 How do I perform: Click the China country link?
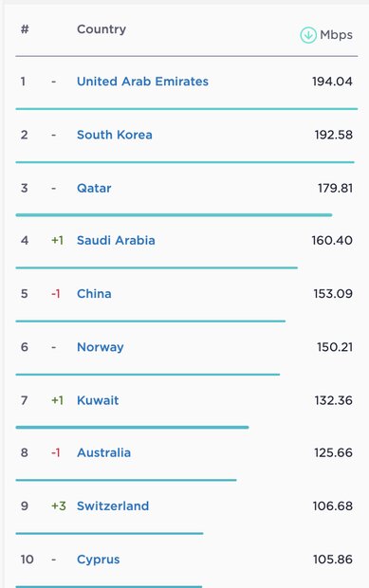pos(94,294)
